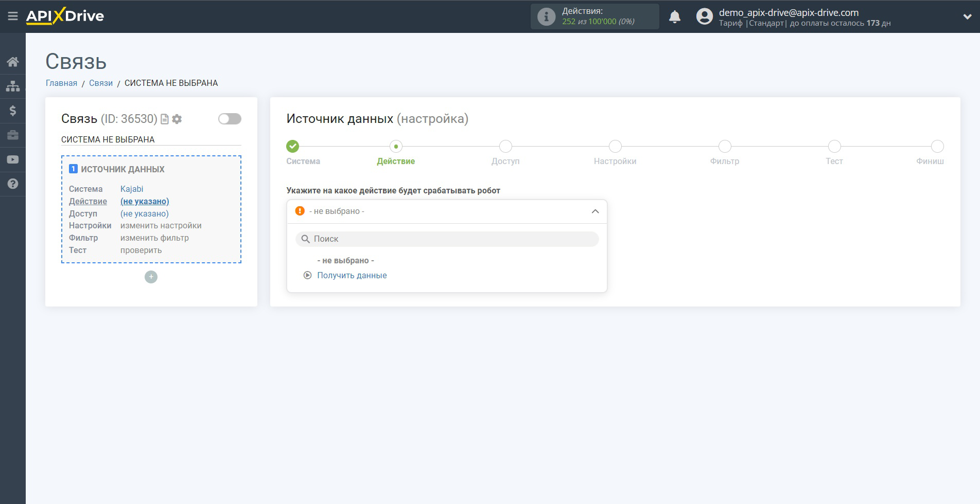The width and height of the screenshot is (980, 504).
Task: Add a new block with plus icon
Action: (x=151, y=277)
